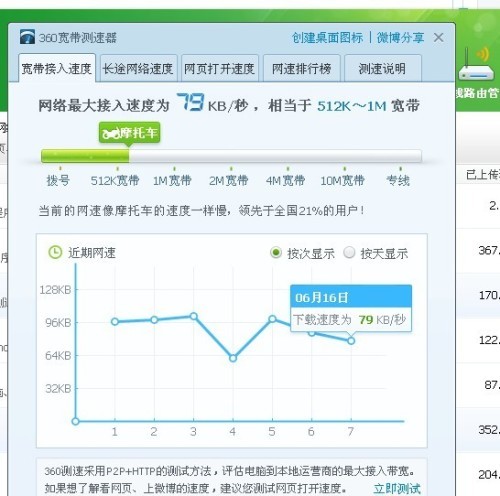The width and height of the screenshot is (500, 496).
Task: Click the 立即测试 link
Action: click(x=397, y=489)
